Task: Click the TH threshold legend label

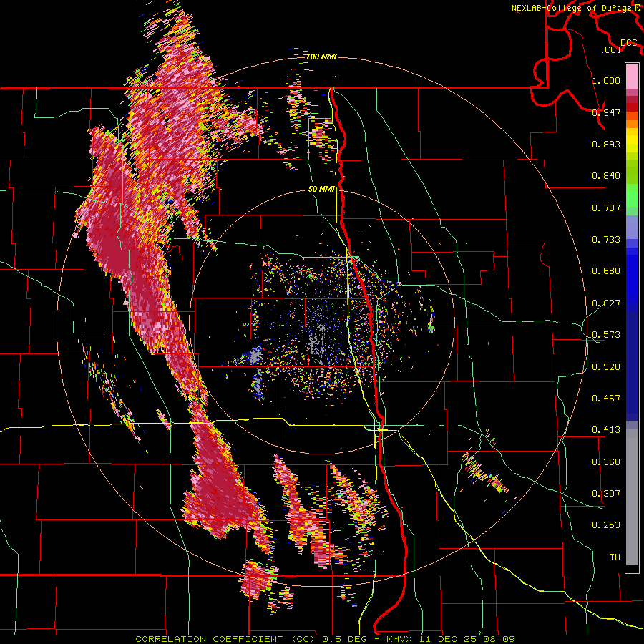Action: click(615, 557)
